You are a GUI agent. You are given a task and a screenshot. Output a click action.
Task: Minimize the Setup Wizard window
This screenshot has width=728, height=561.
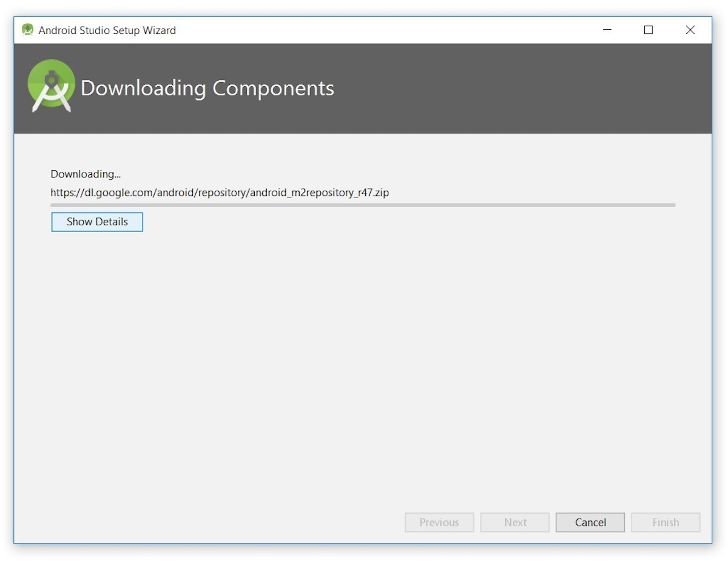607,30
